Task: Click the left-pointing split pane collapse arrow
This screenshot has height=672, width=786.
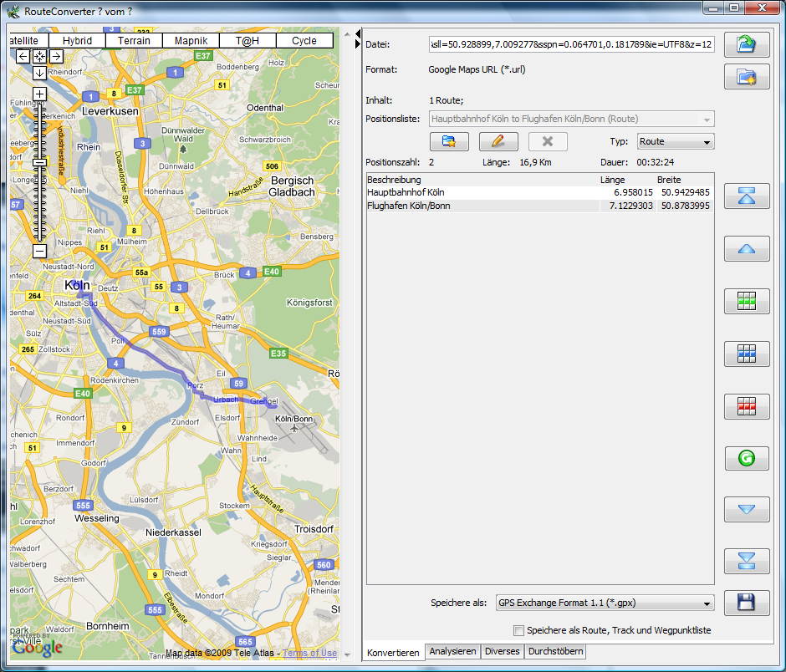Action: coord(358,33)
